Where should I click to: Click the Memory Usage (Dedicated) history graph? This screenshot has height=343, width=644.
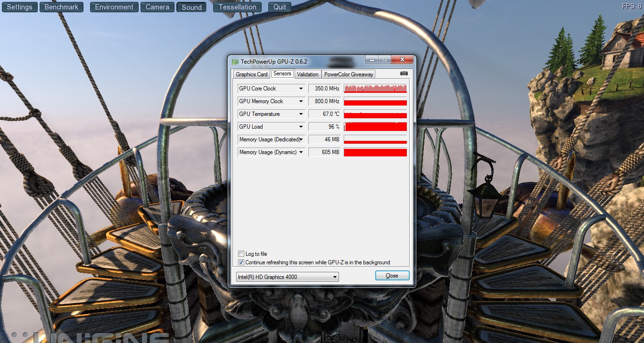pyautogui.click(x=375, y=139)
